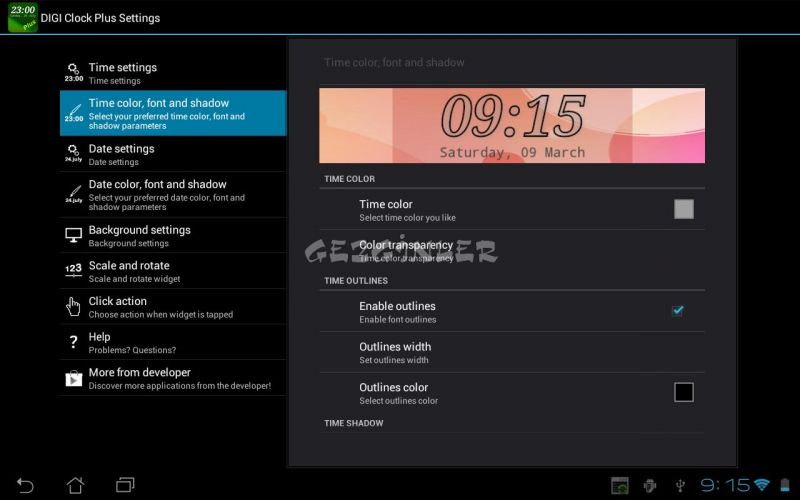800x500 pixels.
Task: Click the 'Enable font outlines' description text
Action: point(397,320)
